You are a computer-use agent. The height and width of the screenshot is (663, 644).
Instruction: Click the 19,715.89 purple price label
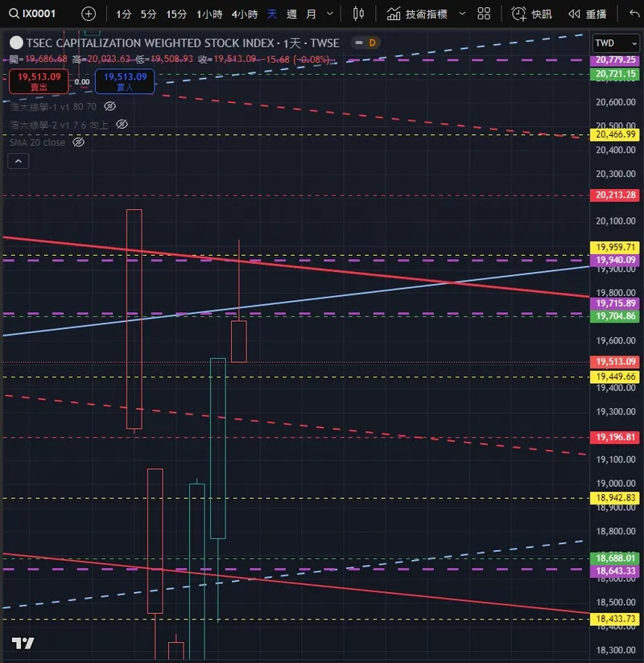coord(615,303)
